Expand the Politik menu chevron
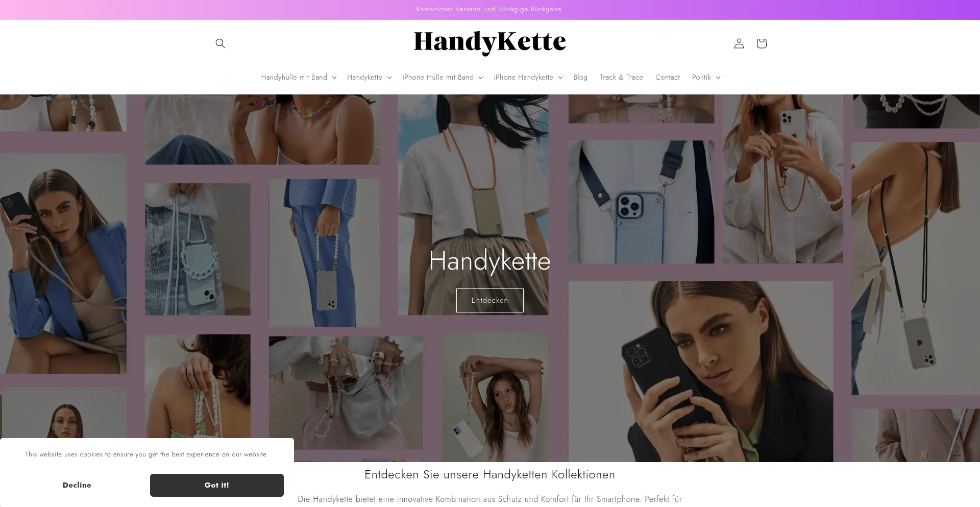The height and width of the screenshot is (507, 980). coord(718,78)
